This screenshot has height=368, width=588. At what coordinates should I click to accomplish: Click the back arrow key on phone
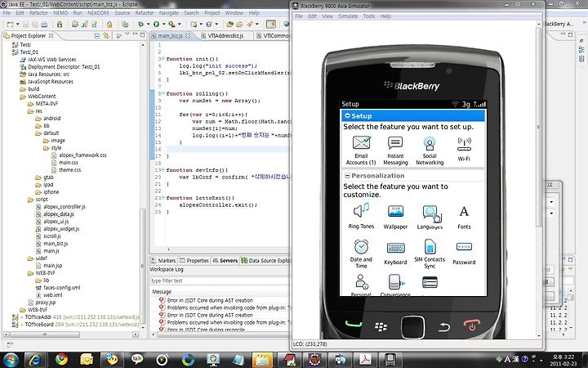click(444, 327)
